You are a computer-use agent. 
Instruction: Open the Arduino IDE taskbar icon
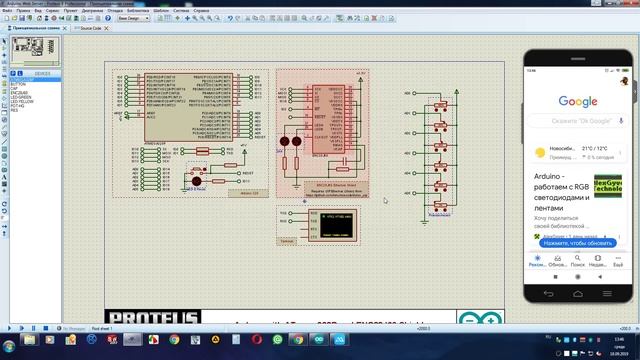point(319,340)
